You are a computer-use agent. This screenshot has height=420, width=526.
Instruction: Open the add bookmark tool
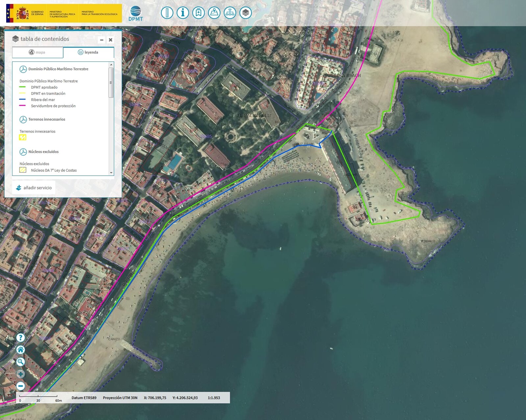click(x=199, y=13)
